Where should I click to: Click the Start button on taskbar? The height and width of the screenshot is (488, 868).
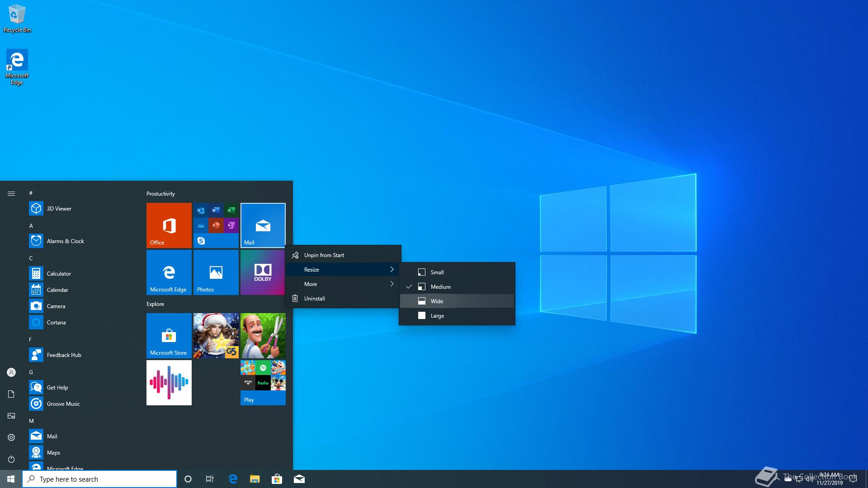11,479
